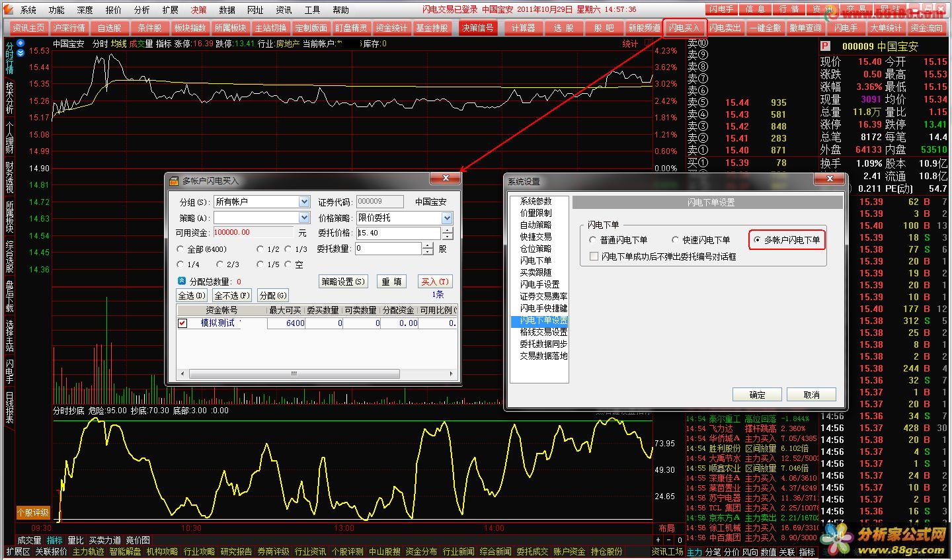
Task: Open 自选股 from the toolbar
Action: pyautogui.click(x=110, y=28)
